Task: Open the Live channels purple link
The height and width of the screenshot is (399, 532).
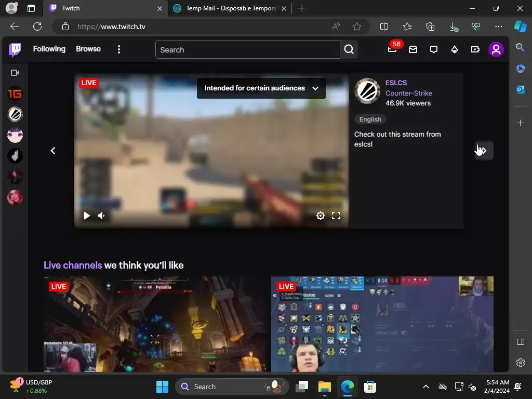Action: (73, 265)
